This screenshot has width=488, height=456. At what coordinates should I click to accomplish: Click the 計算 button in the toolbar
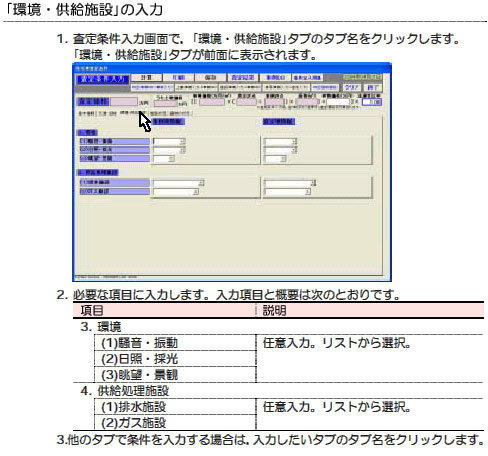[x=146, y=78]
